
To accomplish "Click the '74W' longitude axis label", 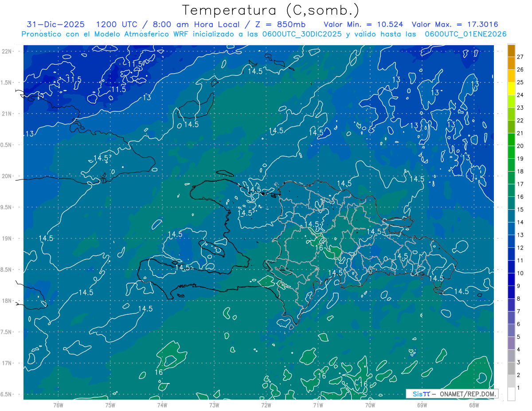I will 162,405.
